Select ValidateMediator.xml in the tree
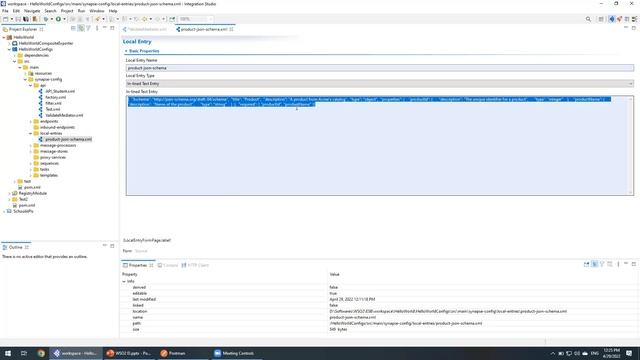The height and width of the screenshot is (360, 640). [x=64, y=115]
